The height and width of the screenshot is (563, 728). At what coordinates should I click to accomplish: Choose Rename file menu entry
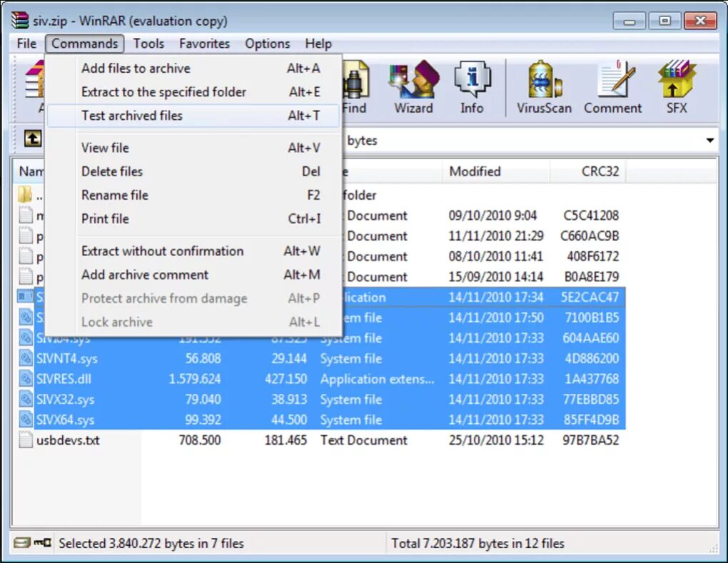[193, 195]
